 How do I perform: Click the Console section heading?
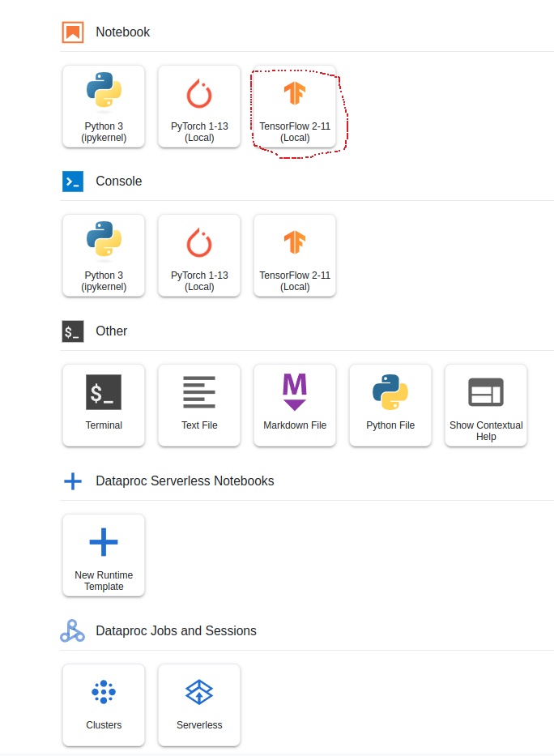coord(119,182)
